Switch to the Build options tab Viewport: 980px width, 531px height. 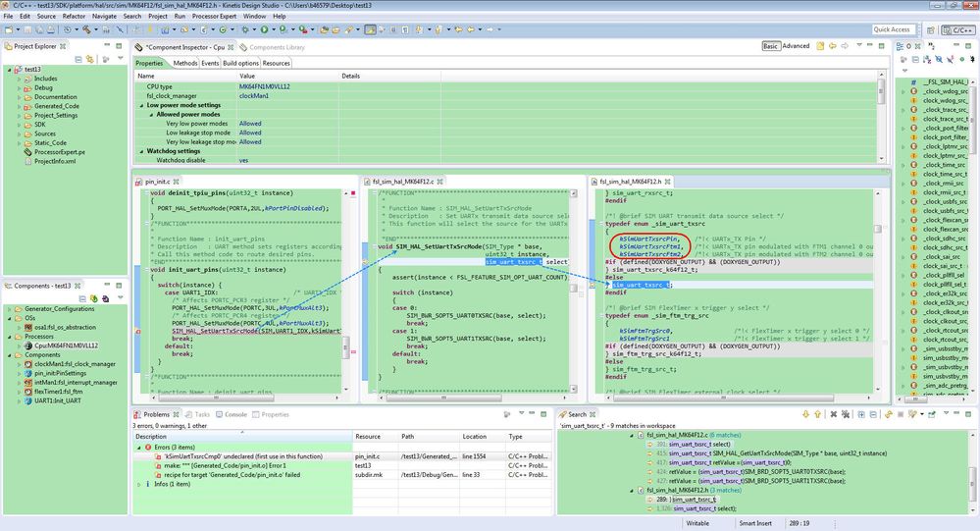(x=241, y=63)
